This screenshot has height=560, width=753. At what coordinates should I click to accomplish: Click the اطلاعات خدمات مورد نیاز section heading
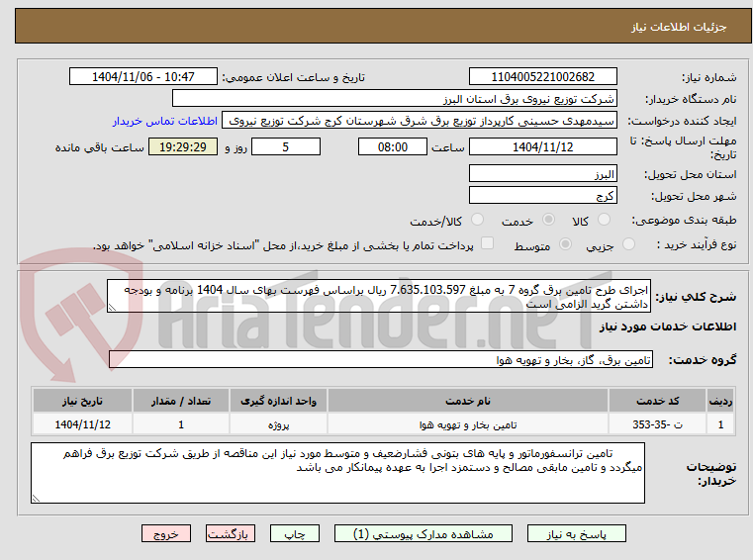[668, 327]
